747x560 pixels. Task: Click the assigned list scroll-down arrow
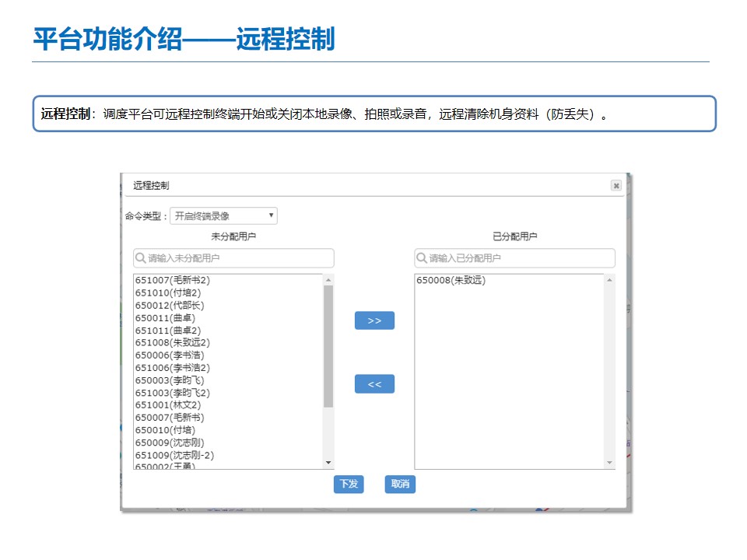609,463
